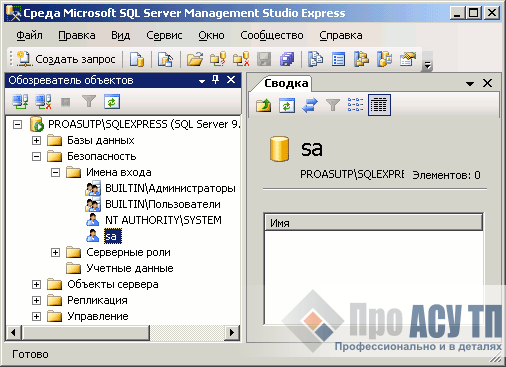506x367 pixels.
Task: Click the Имя column header
Action: (373, 223)
